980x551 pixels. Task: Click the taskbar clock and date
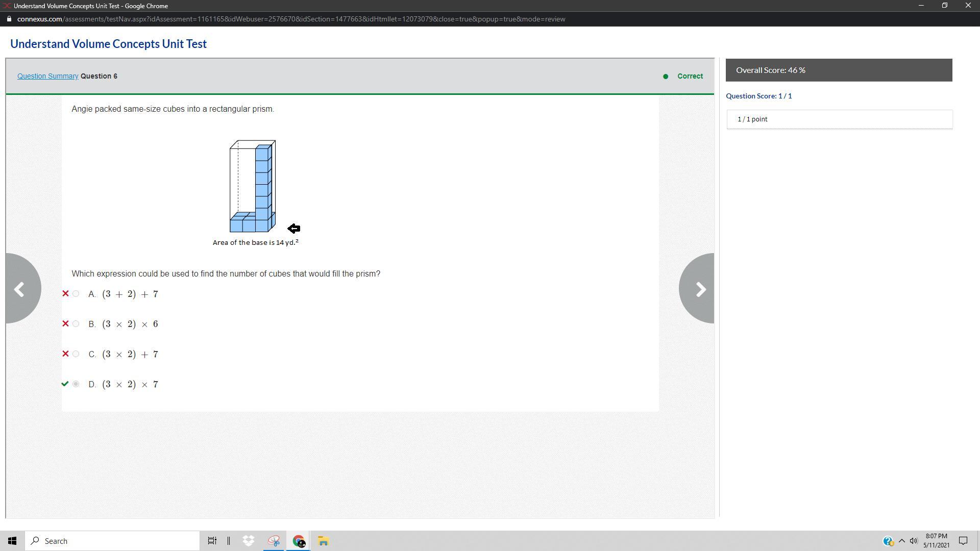(x=936, y=541)
